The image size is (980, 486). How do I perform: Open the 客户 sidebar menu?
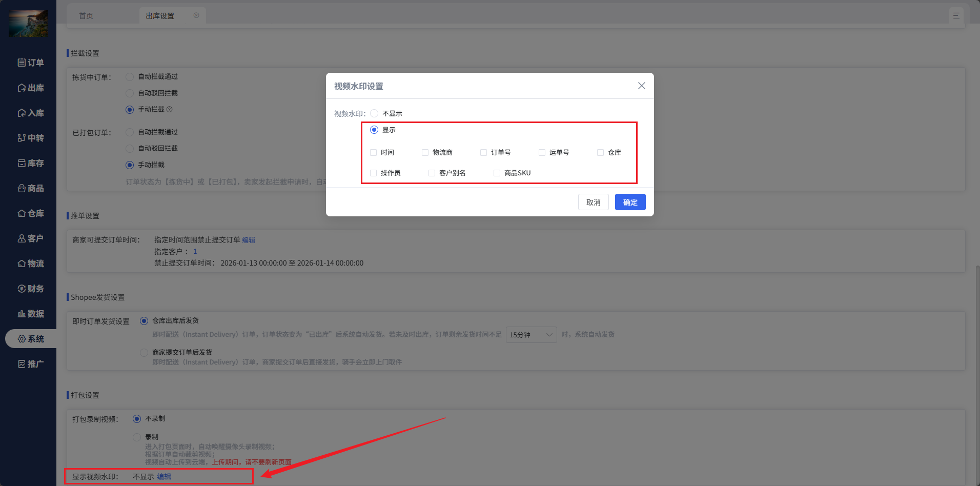(x=31, y=238)
